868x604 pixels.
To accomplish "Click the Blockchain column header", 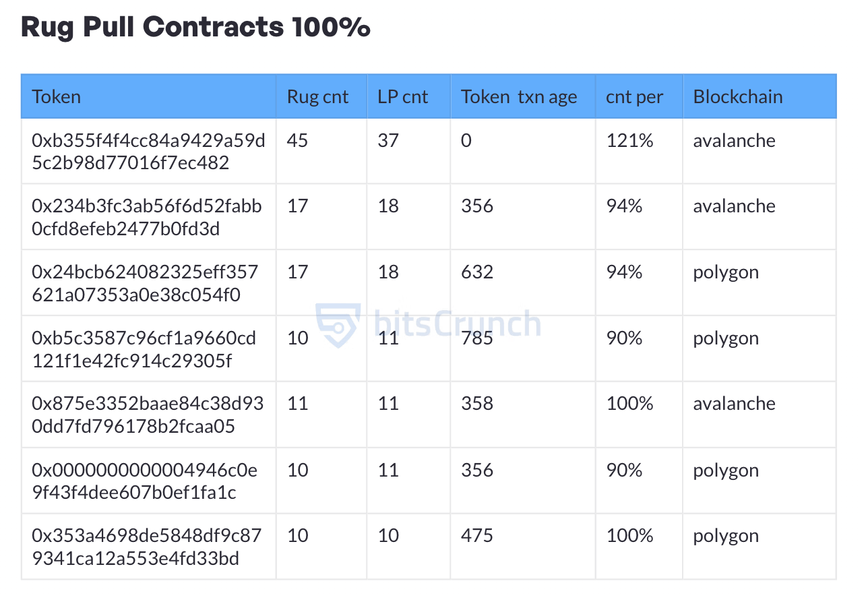I will click(738, 97).
